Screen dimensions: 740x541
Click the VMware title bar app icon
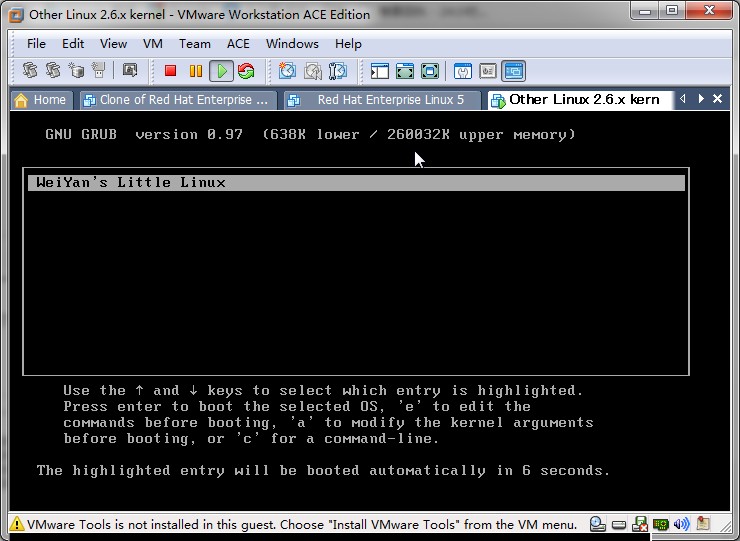point(16,15)
